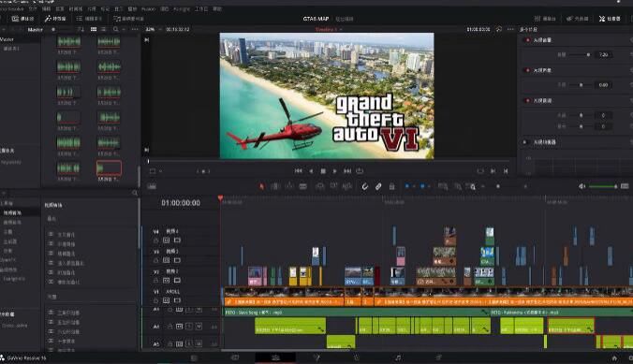Click the Match Frame icon in viewer
The height and width of the screenshot is (364, 633).
tap(480, 171)
